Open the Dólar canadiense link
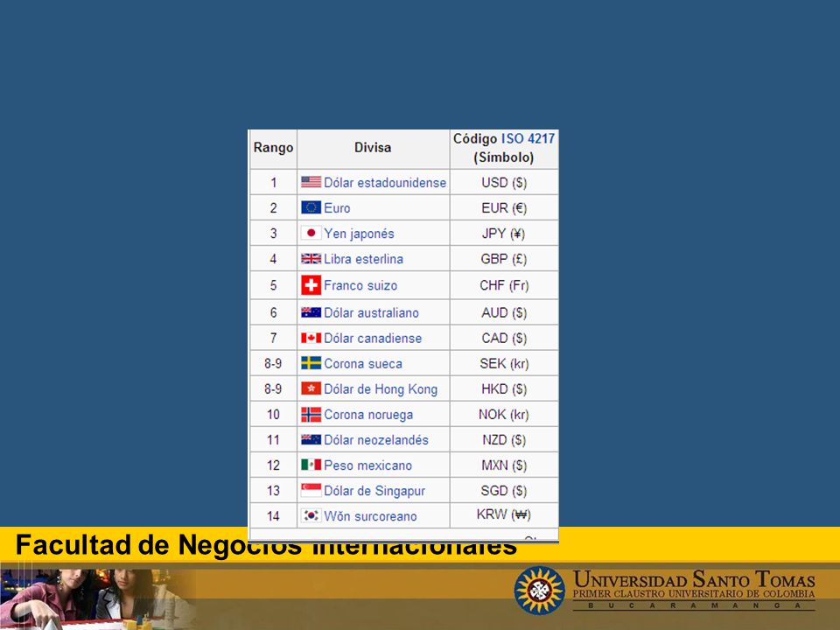The image size is (840, 630). [x=373, y=339]
